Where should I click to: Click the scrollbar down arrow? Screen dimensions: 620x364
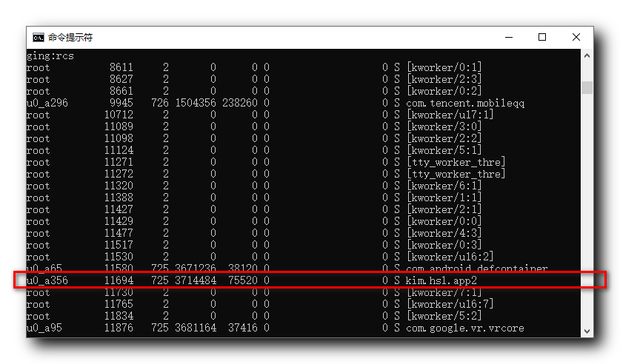(x=587, y=331)
